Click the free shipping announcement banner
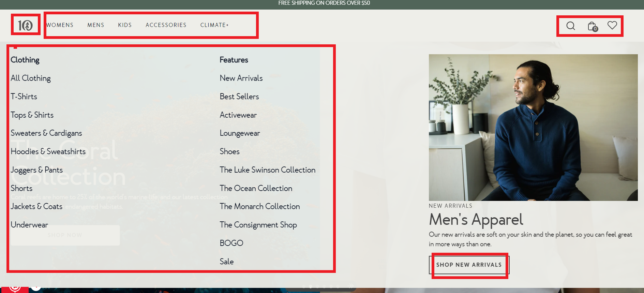The height and width of the screenshot is (293, 644). [324, 3]
